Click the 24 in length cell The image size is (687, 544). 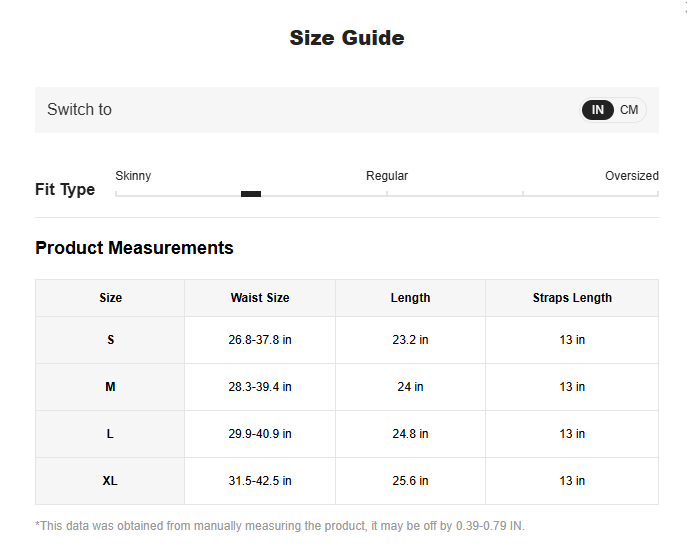pos(410,387)
